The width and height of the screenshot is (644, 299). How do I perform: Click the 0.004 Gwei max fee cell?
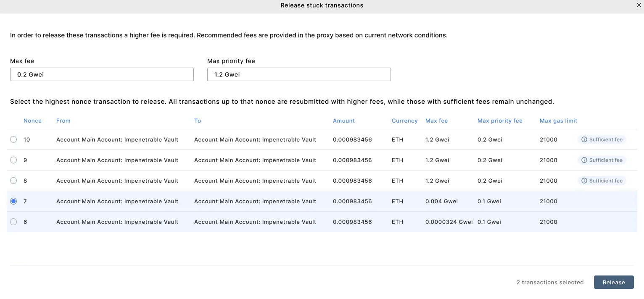[x=441, y=201]
